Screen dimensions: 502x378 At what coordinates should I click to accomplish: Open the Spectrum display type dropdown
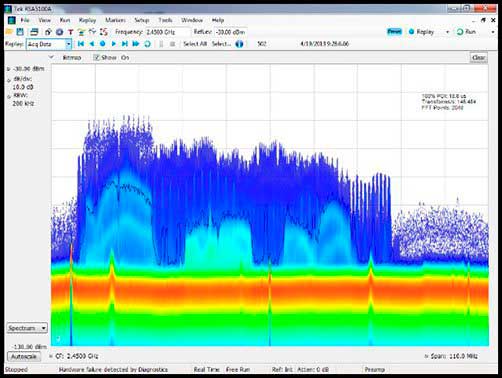[27, 328]
